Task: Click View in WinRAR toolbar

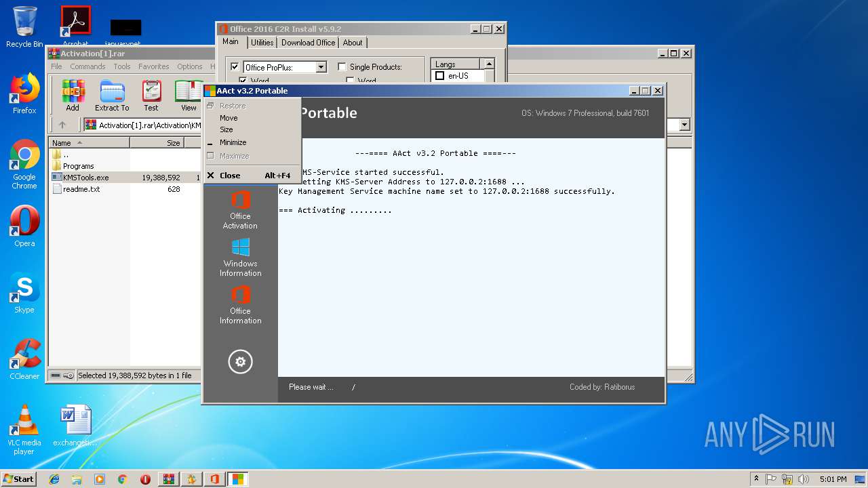Action: (x=189, y=96)
